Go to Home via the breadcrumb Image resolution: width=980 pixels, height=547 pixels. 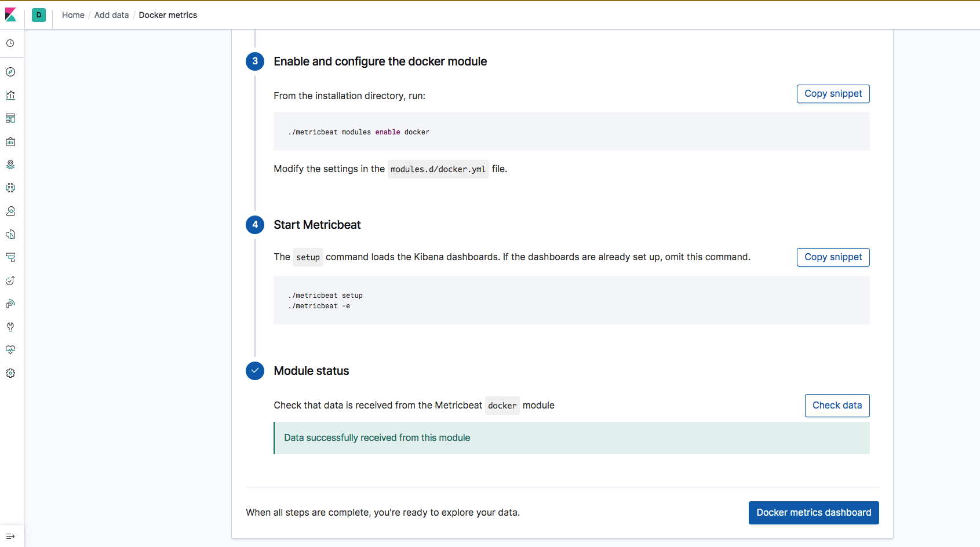click(x=73, y=14)
